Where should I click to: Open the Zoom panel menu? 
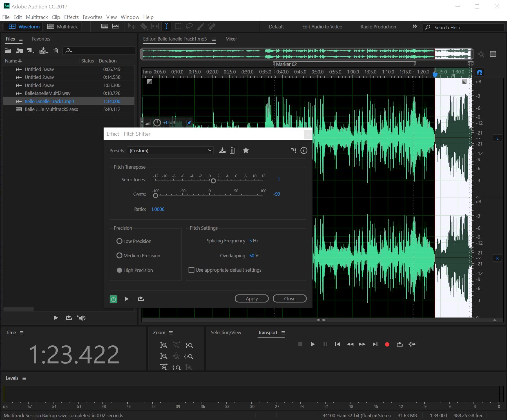point(171,333)
